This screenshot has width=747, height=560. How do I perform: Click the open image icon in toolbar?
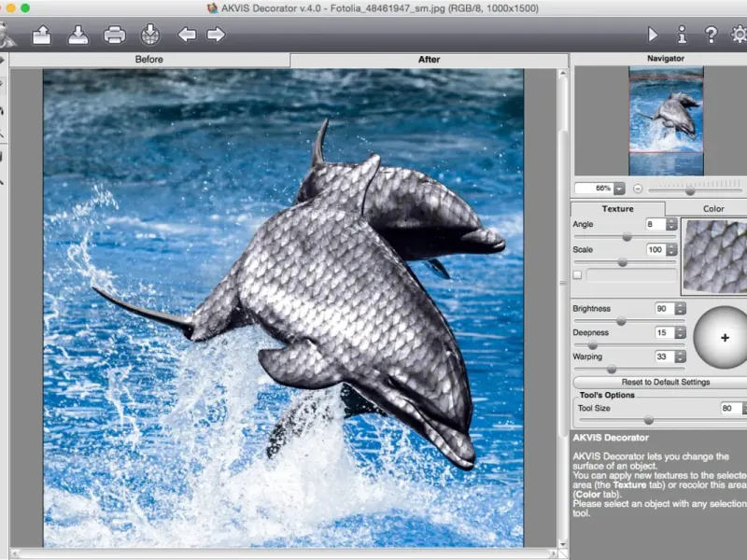click(42, 35)
